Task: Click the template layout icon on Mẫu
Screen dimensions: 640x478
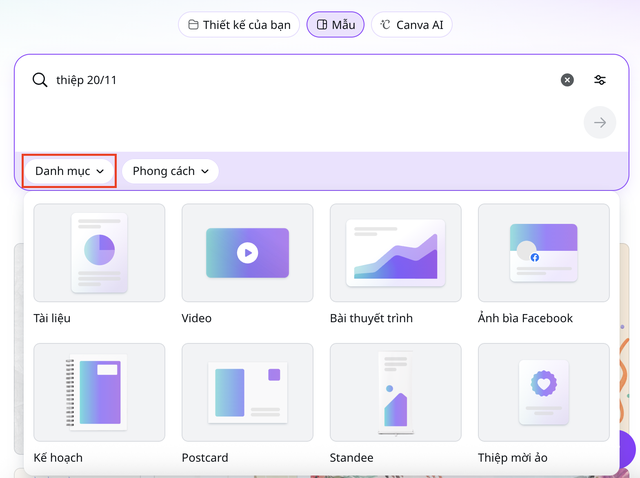Action: tap(322, 25)
